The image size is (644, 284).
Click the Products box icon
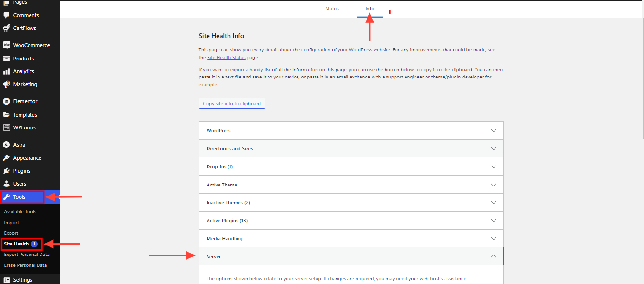click(x=6, y=59)
